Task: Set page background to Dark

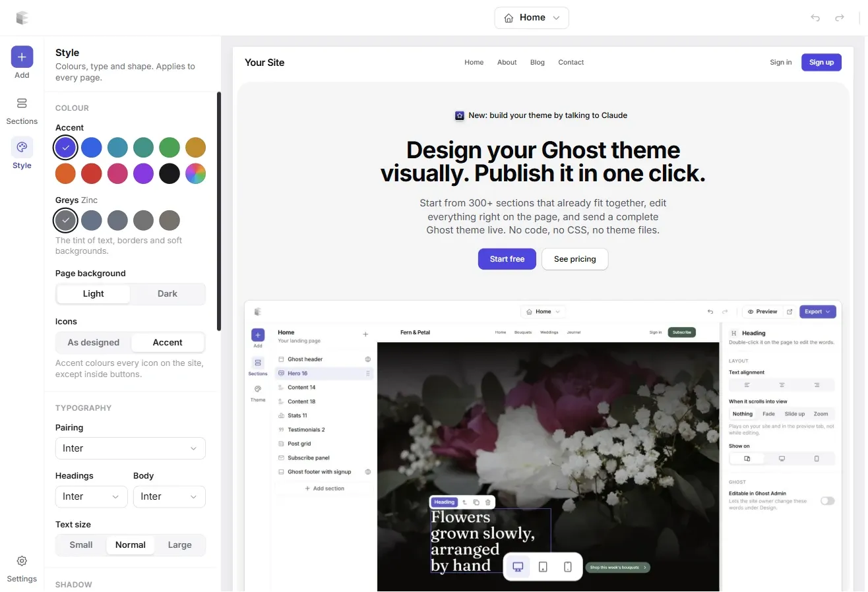Action: [168, 294]
